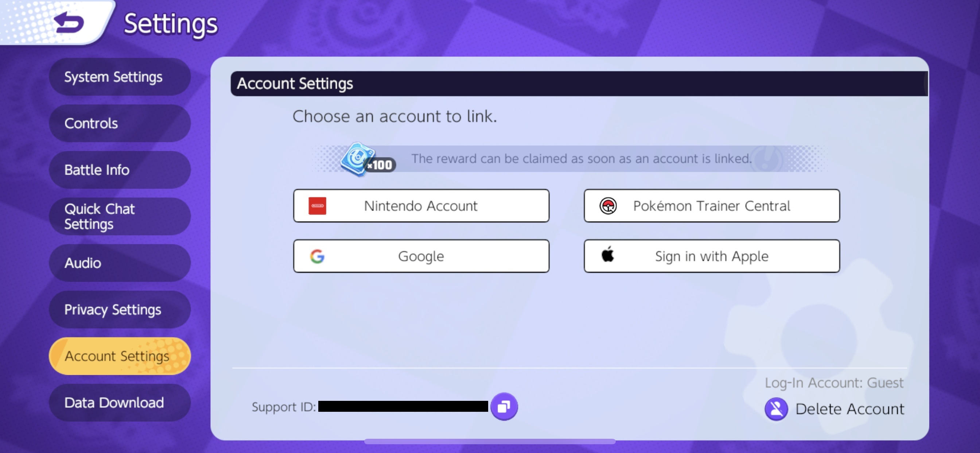Click the Delete Account link
980x453 pixels.
point(849,409)
